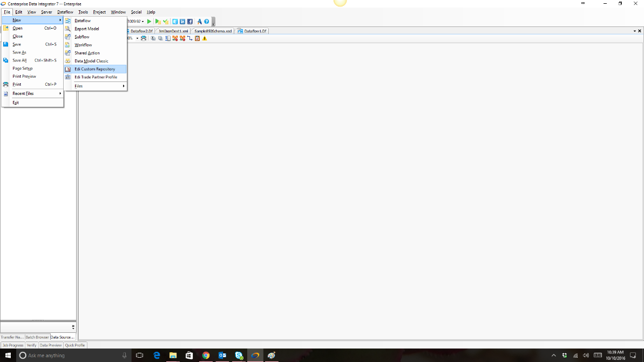Screen dimensions: 644x362
Task: Click the green Start job play icon
Action: click(150, 22)
